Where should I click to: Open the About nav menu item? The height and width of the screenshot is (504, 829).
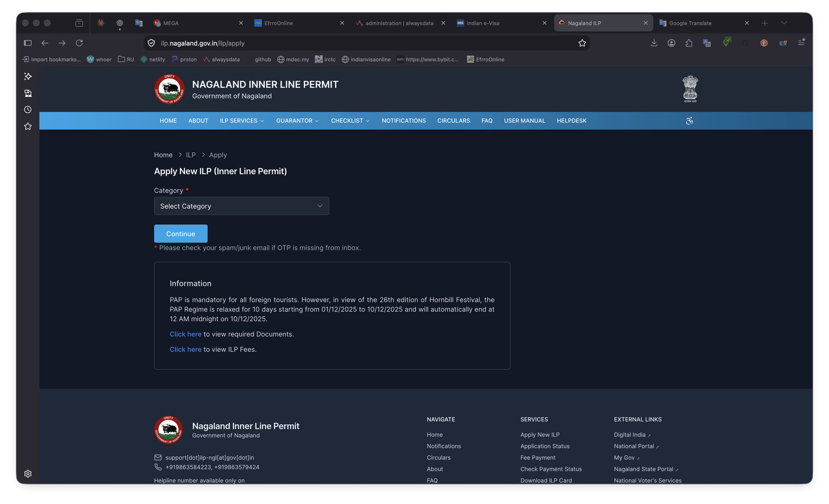pyautogui.click(x=199, y=121)
